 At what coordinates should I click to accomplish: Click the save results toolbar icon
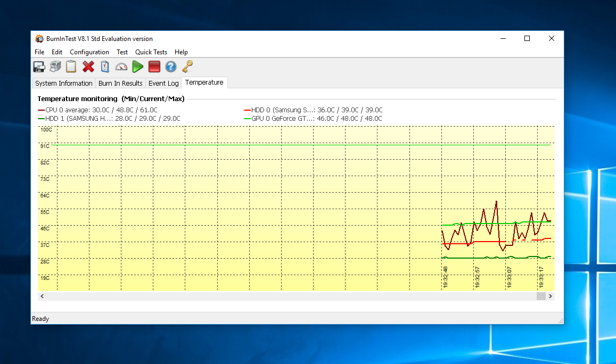[39, 67]
